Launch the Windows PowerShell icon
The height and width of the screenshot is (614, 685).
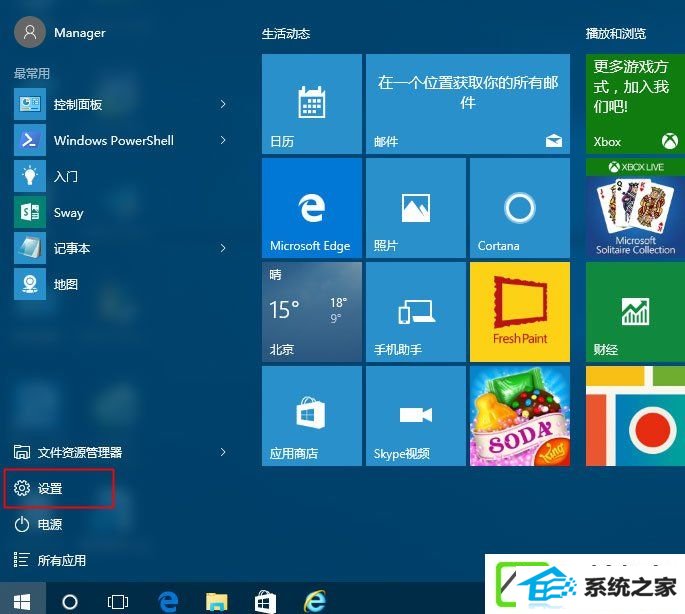pos(30,140)
